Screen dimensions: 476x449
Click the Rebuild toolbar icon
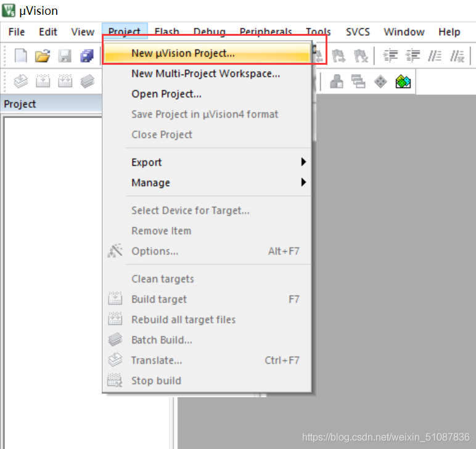click(65, 81)
